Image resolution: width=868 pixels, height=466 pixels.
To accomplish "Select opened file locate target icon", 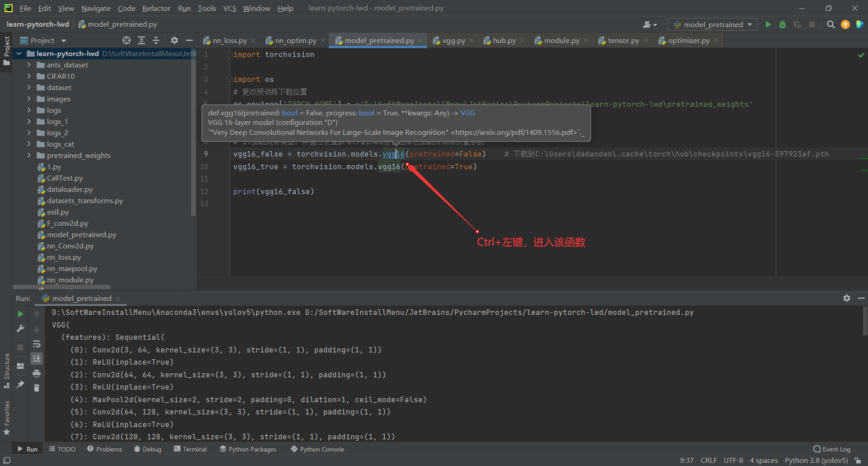I will pyautogui.click(x=127, y=40).
